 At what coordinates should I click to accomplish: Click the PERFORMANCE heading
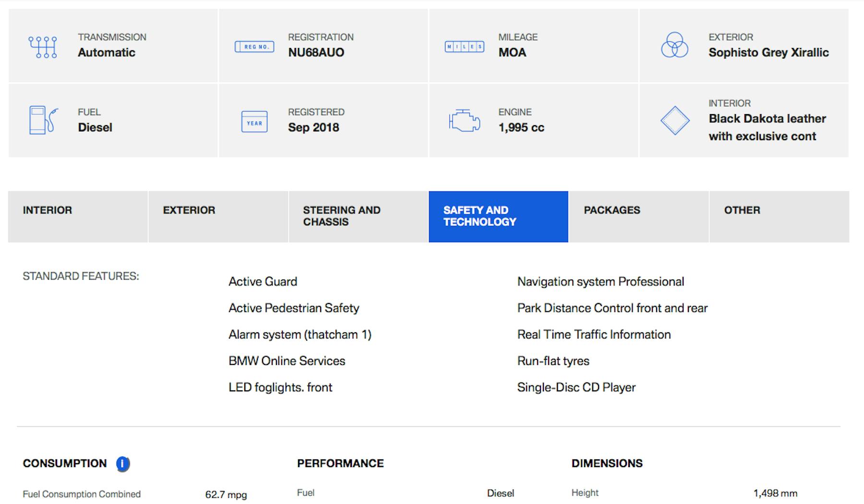tap(340, 463)
